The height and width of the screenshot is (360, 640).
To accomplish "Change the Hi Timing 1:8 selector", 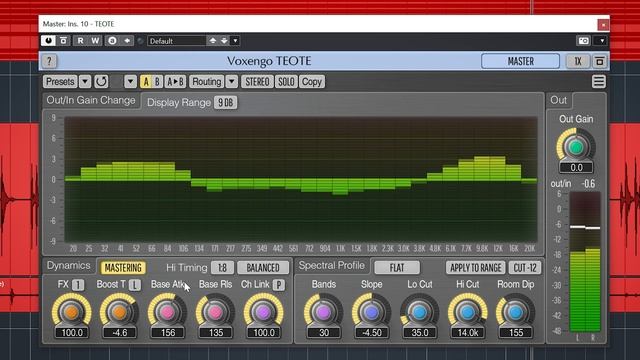I will tap(222, 268).
